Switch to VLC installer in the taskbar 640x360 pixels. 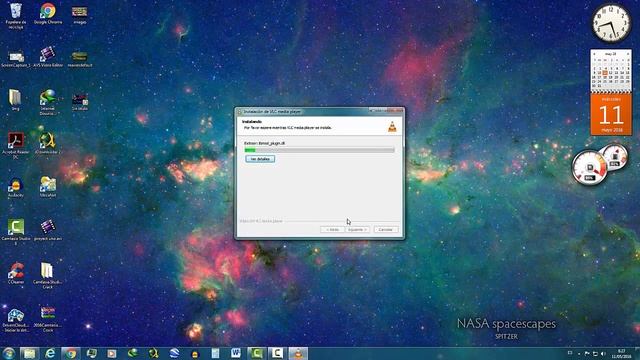(x=298, y=353)
